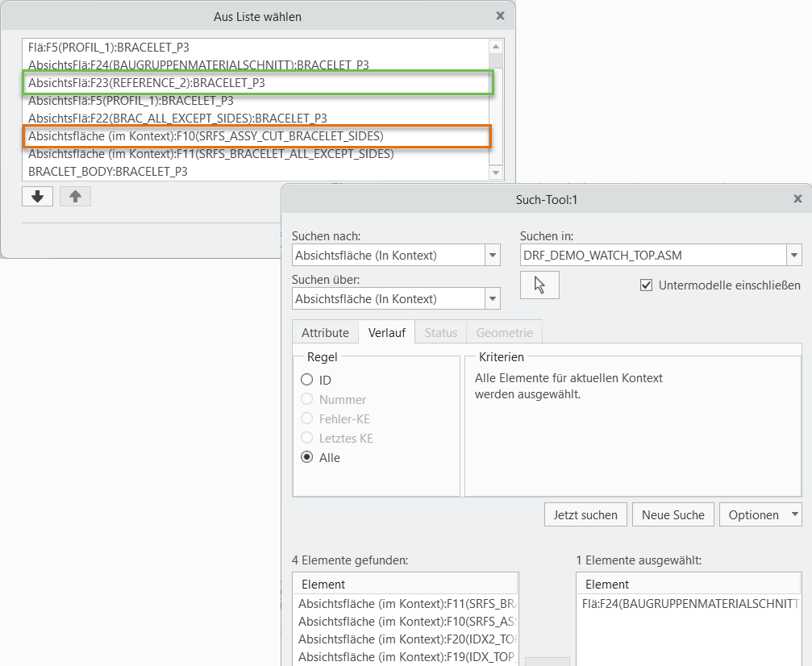Toggle Untermodelle einschließen checkbox
This screenshot has height=666, width=812.
pyautogui.click(x=646, y=285)
